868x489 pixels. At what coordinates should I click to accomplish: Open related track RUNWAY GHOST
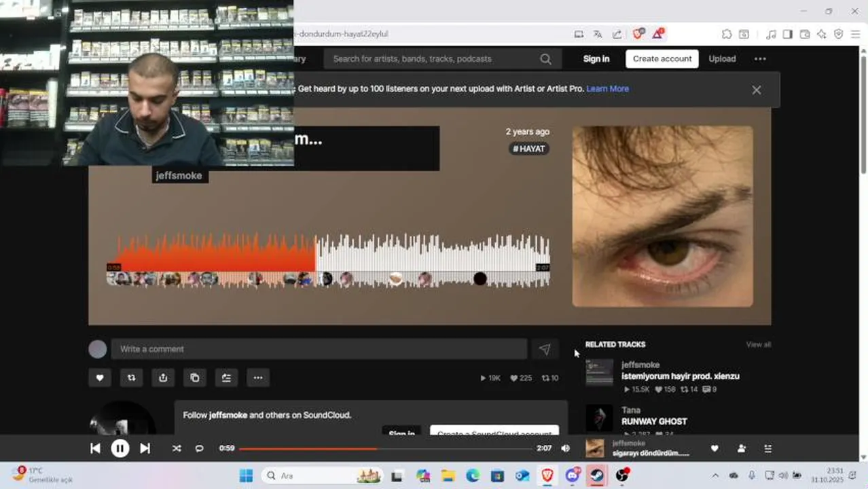[x=654, y=422]
